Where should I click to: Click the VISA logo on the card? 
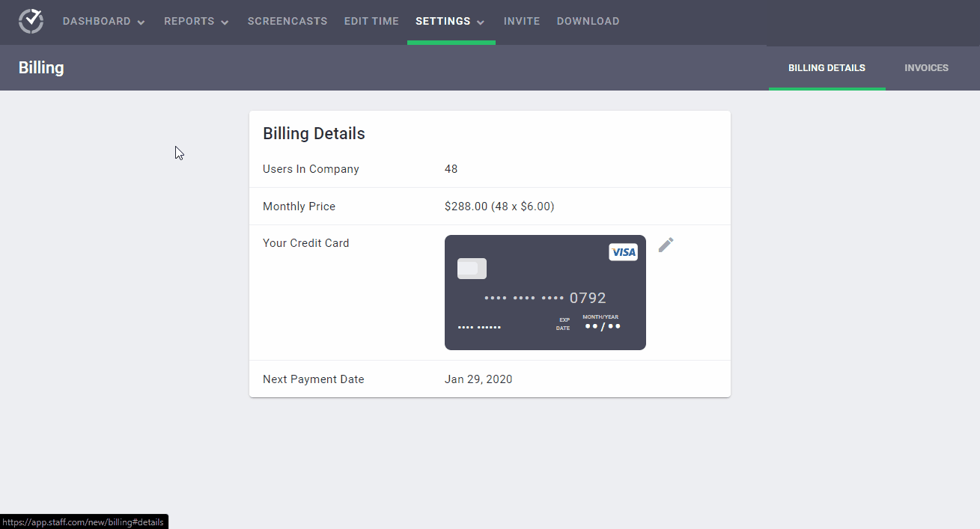(x=623, y=252)
